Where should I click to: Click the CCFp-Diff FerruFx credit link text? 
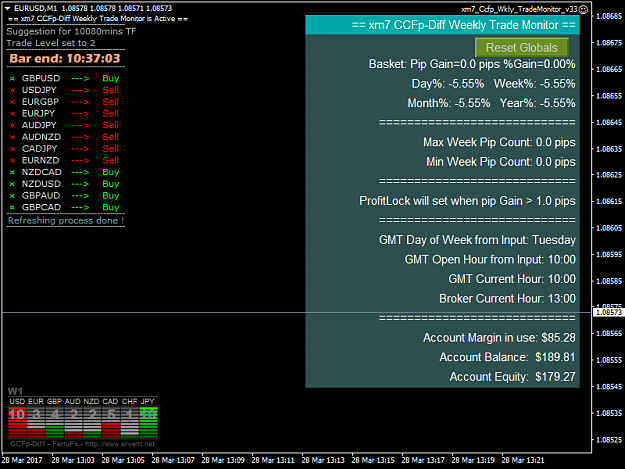pyautogui.click(x=83, y=444)
